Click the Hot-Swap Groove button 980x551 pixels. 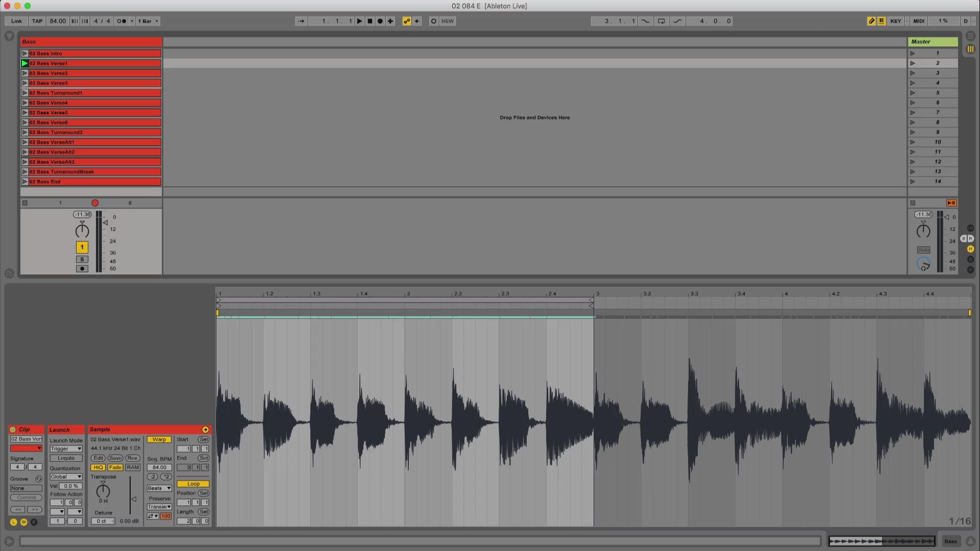tap(38, 479)
